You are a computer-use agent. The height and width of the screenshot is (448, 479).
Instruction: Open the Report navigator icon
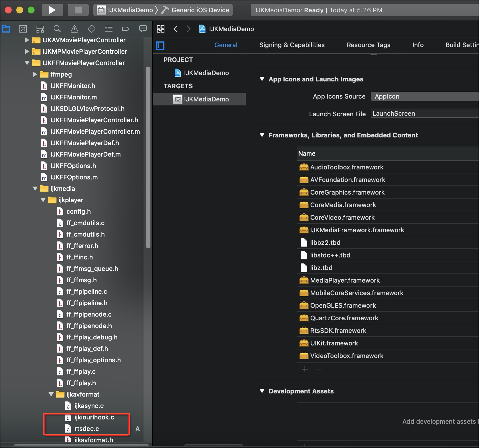pyautogui.click(x=143, y=29)
